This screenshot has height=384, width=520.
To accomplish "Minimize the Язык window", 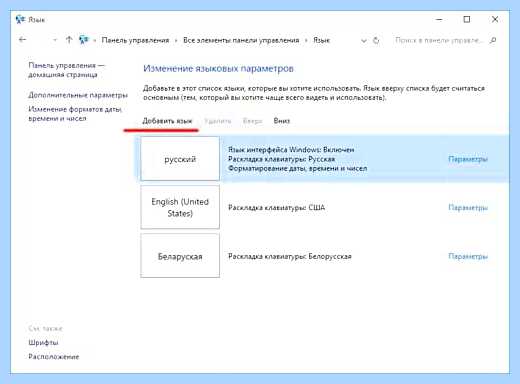I will [x=439, y=20].
